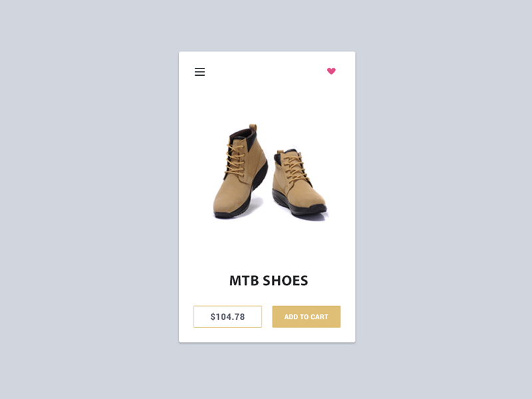Toggle the pink heart favorite icon
Image resolution: width=532 pixels, height=399 pixels.
(331, 71)
